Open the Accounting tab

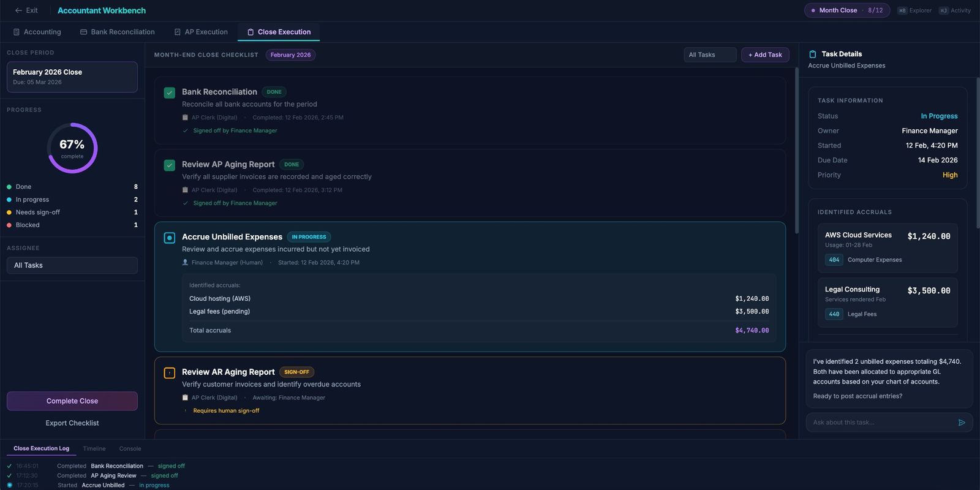[37, 32]
